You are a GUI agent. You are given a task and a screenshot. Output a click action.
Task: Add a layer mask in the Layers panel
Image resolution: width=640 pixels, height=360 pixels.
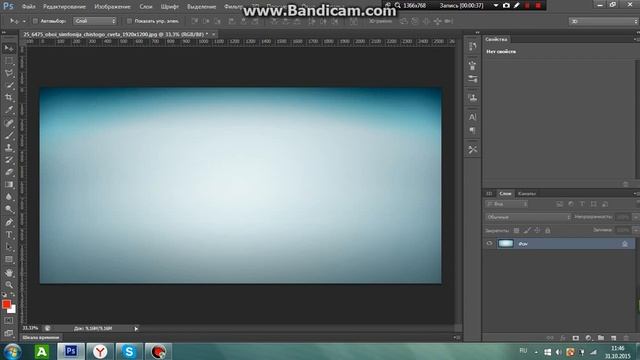pyautogui.click(x=576, y=338)
